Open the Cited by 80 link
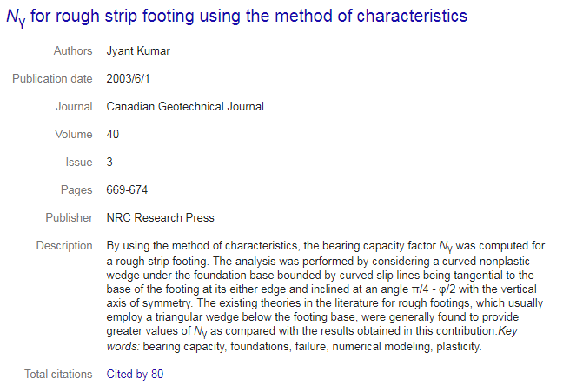563x392 pixels. pyautogui.click(x=135, y=374)
